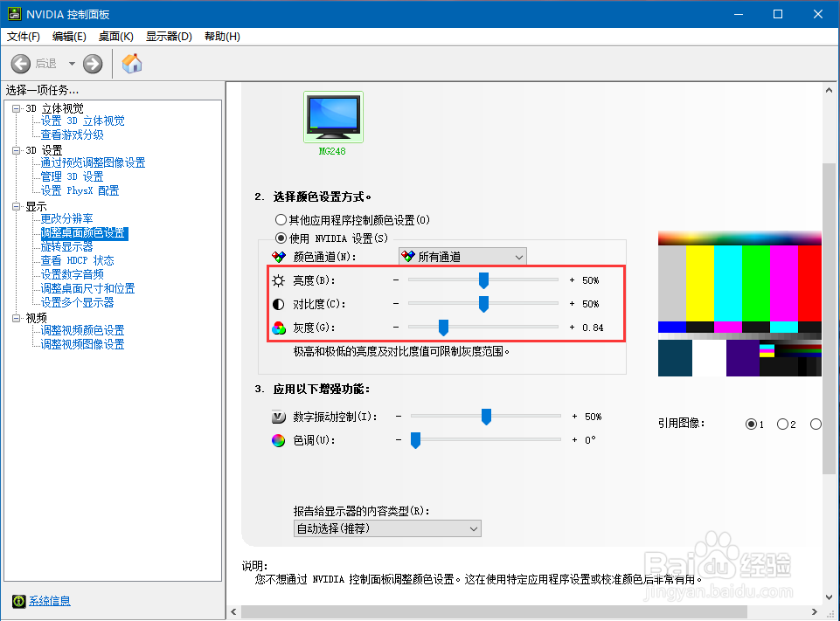Image resolution: width=840 pixels, height=621 pixels.
Task: Open the 帮助(H) menu
Action: 222,37
